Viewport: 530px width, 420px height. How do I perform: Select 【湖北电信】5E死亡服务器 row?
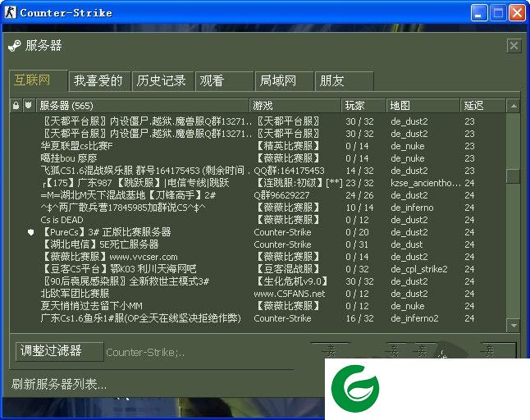pos(258,244)
